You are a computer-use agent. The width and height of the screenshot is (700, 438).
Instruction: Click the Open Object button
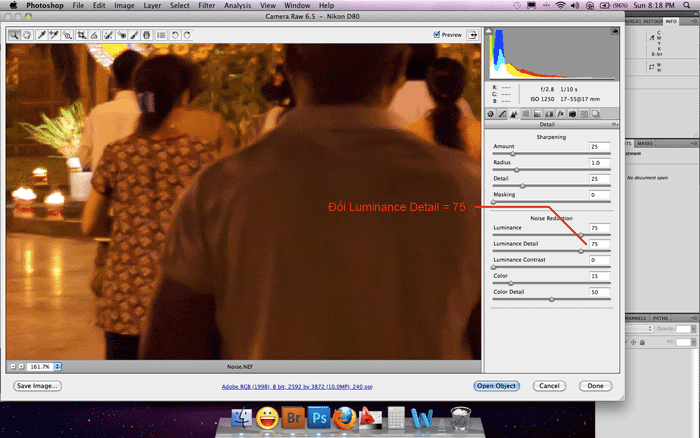497,385
